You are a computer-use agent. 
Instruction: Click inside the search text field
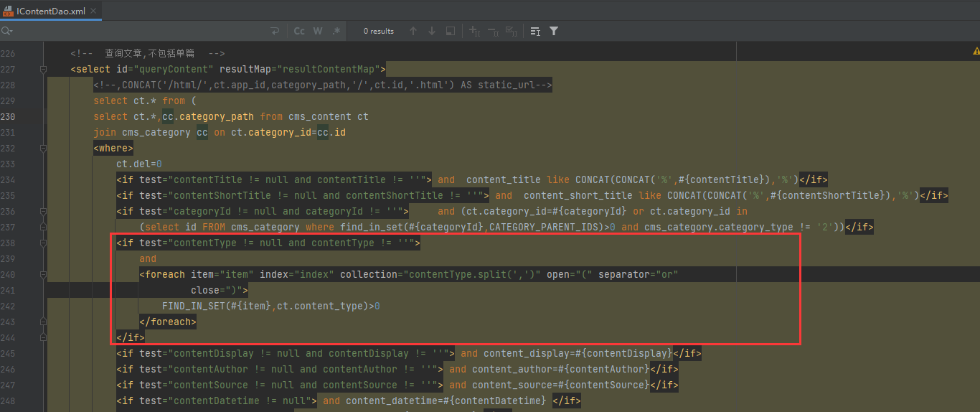(x=143, y=31)
